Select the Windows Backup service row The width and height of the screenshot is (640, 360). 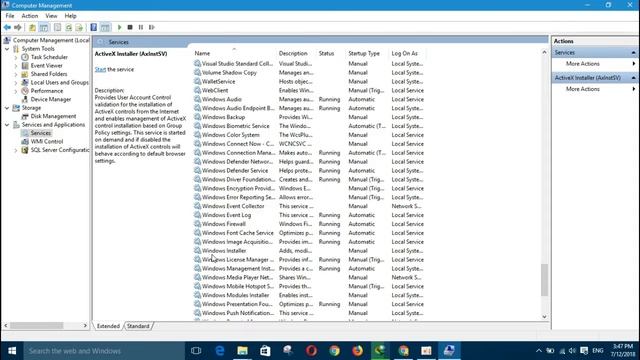click(x=309, y=117)
